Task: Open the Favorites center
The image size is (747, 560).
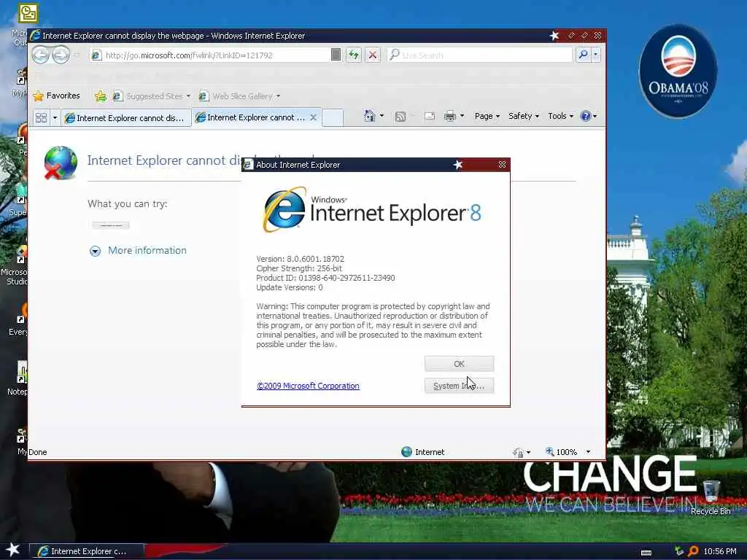Action: coord(56,96)
